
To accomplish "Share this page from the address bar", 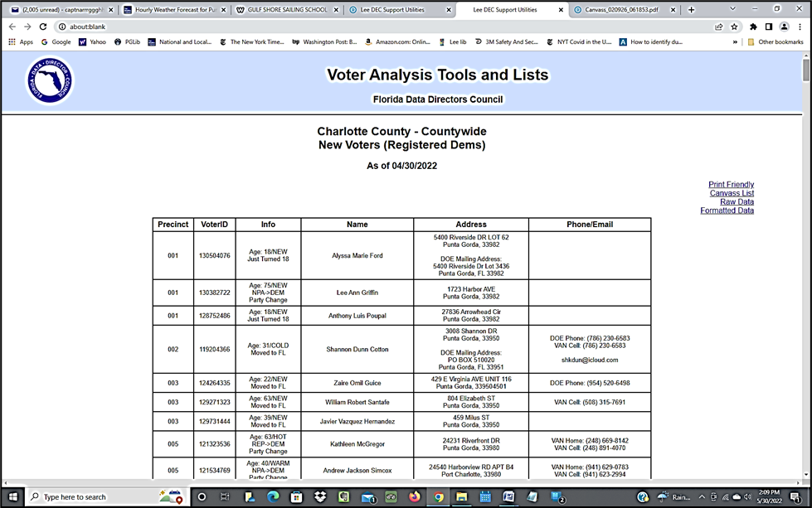I will point(719,27).
